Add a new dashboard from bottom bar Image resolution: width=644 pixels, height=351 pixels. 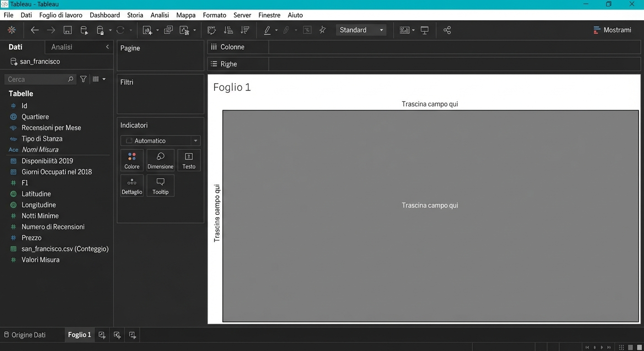coord(117,335)
